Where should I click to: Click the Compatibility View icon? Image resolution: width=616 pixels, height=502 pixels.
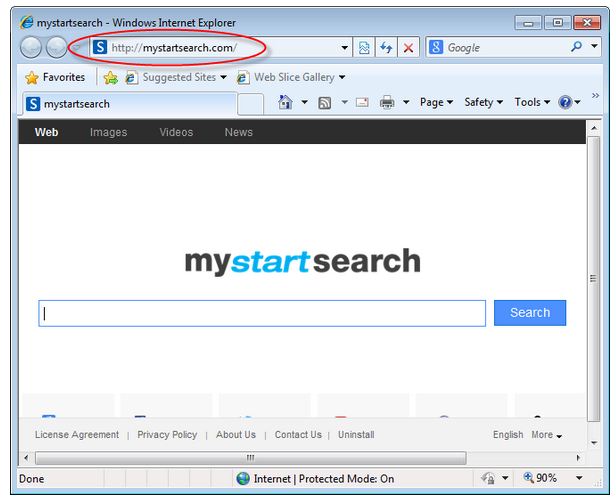pyautogui.click(x=364, y=48)
